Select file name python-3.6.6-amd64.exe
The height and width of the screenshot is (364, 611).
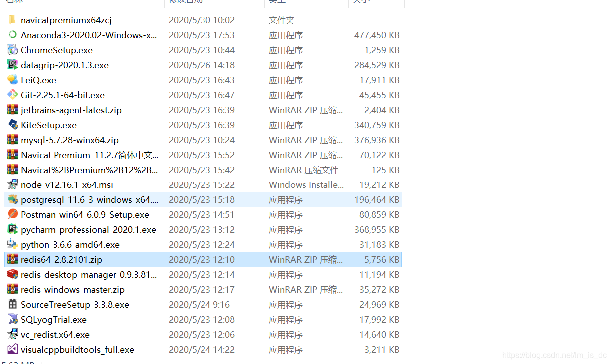pyautogui.click(x=70, y=245)
